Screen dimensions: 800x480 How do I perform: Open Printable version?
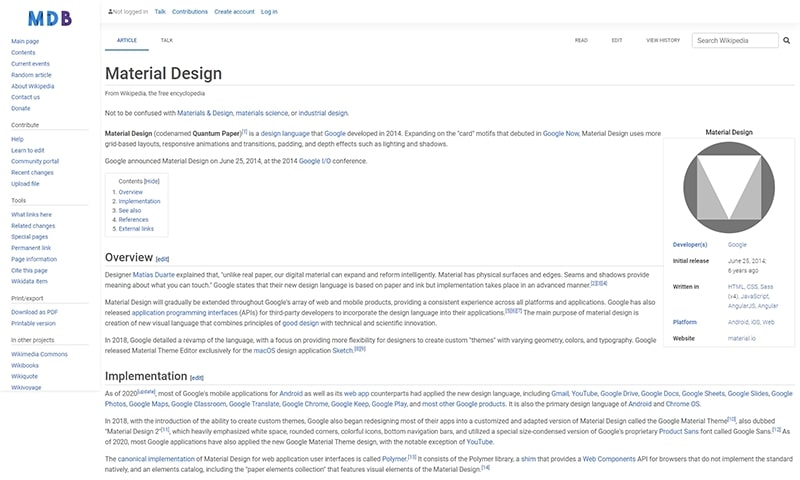click(33, 323)
